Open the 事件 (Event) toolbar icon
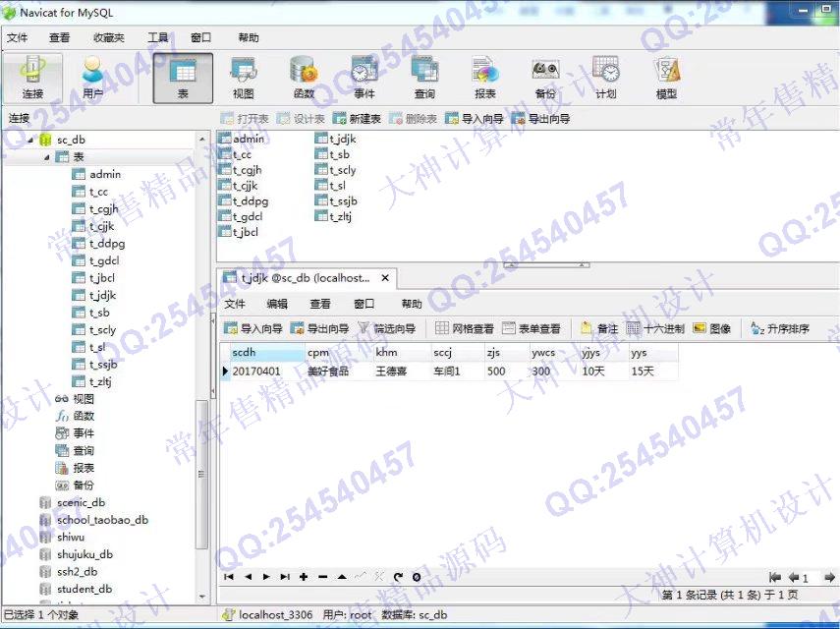840x629 pixels. tap(364, 78)
